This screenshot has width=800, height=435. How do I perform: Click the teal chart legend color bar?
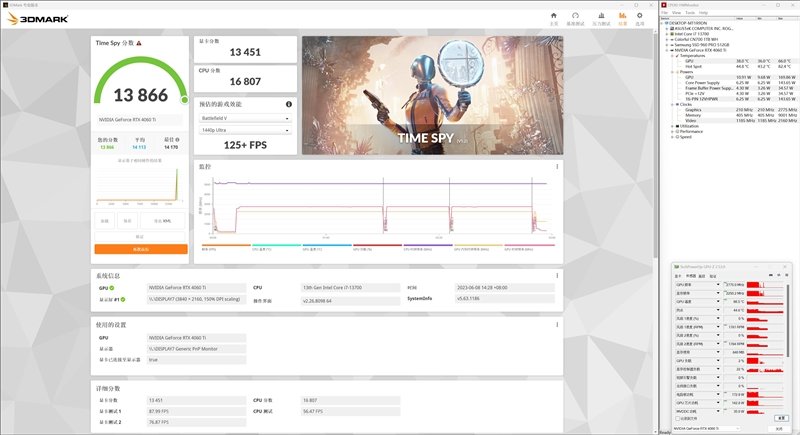point(277,245)
